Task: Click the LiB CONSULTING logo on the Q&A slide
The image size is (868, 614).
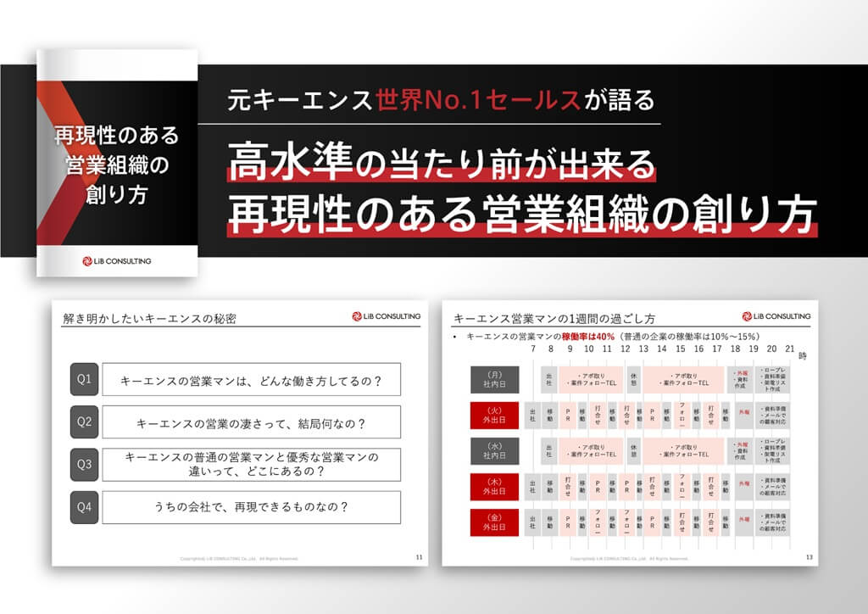Action: [387, 316]
